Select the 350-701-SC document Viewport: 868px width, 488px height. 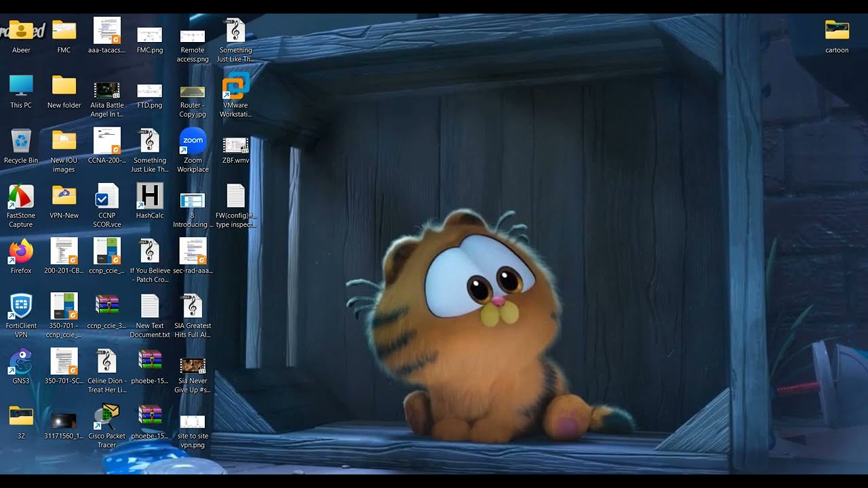point(64,367)
